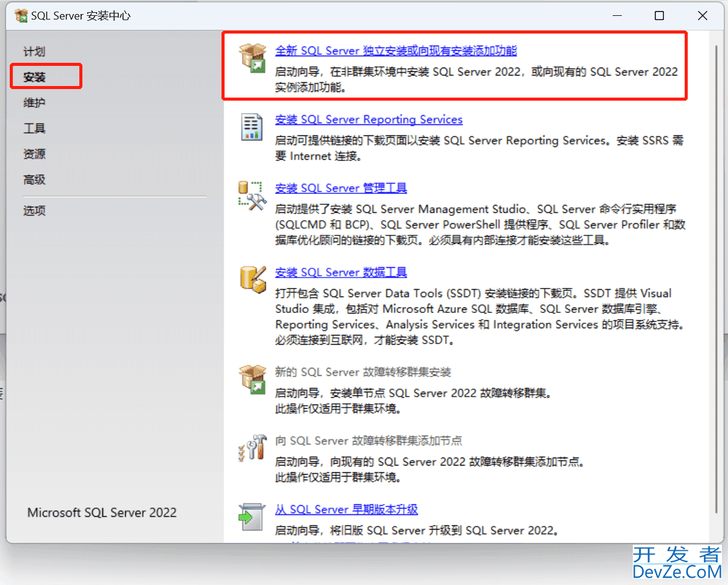728x585 pixels.
Task: Switch to the 高级 sidebar section
Action: point(34,180)
